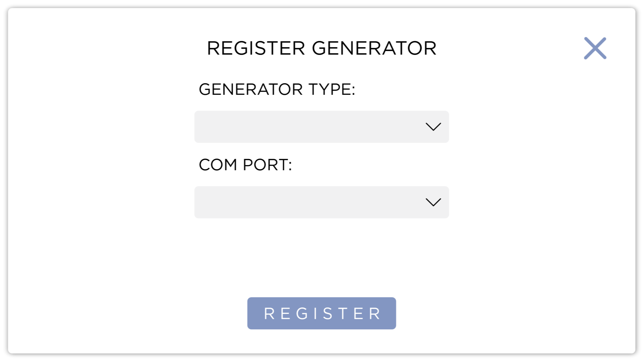This screenshot has width=644, height=362.
Task: Open the Generator Type combo box field
Action: click(x=321, y=127)
